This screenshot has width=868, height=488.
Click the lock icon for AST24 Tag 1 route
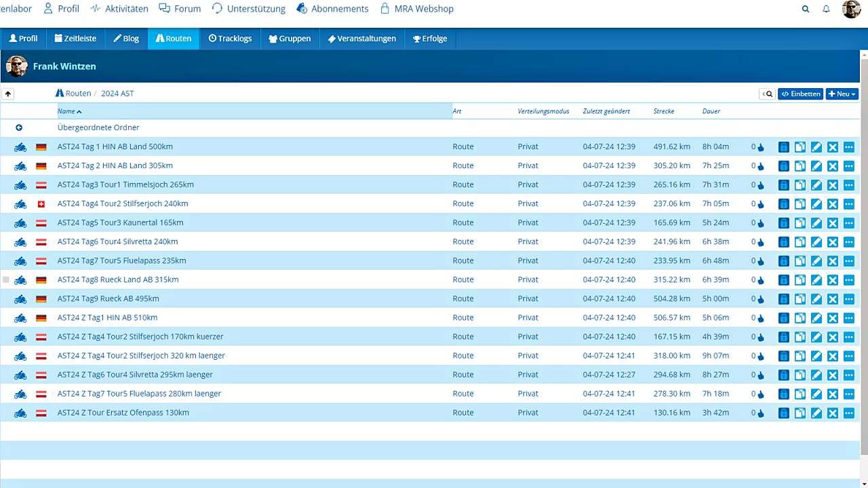(x=784, y=147)
